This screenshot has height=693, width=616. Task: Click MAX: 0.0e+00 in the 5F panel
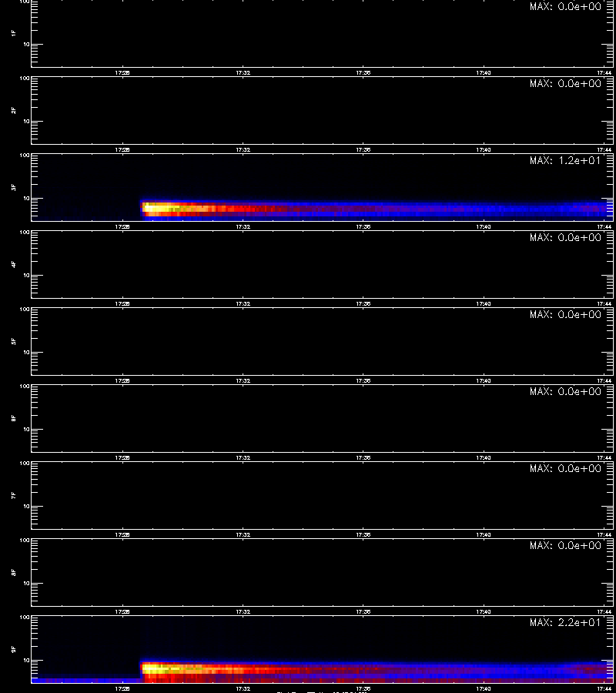[x=565, y=314]
